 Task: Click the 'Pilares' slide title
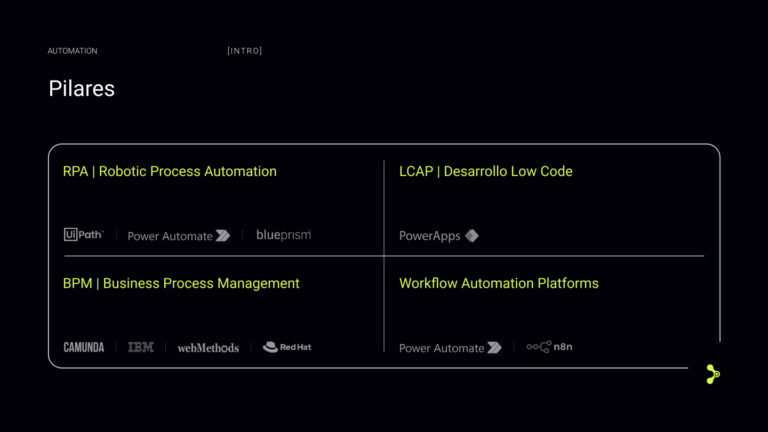click(x=82, y=89)
